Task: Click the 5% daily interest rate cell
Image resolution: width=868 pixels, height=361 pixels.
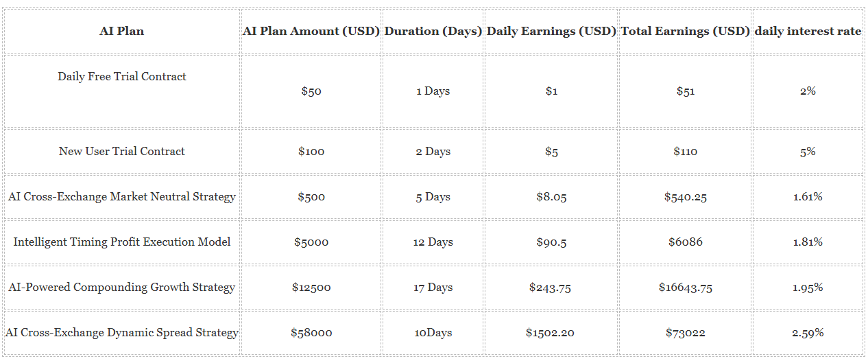Action: (x=808, y=151)
